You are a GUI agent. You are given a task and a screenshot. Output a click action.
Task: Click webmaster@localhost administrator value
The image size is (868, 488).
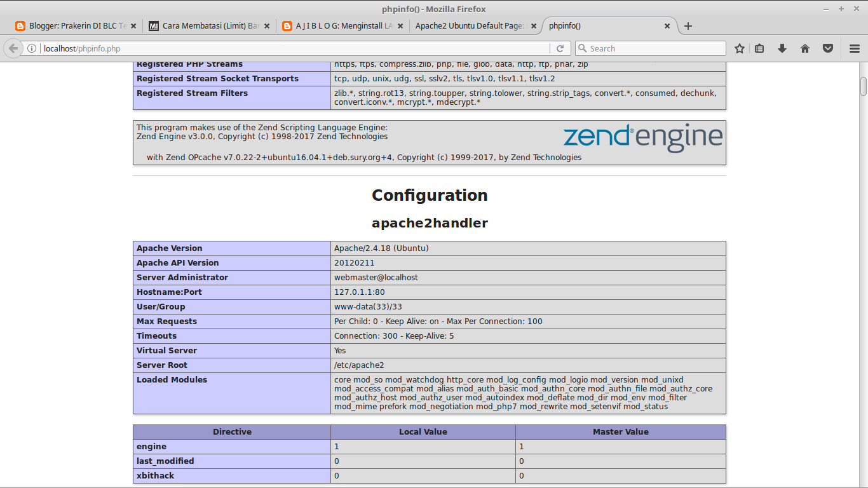pyautogui.click(x=376, y=278)
